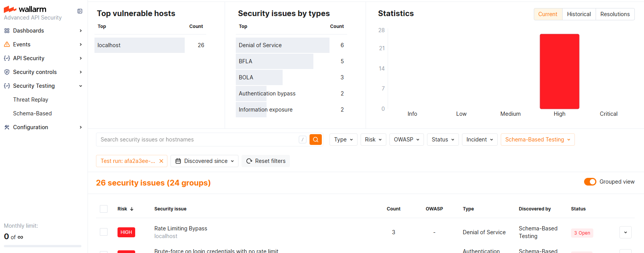The width and height of the screenshot is (644, 253).
Task: Check the select-all checkbox in table header
Action: (104, 209)
